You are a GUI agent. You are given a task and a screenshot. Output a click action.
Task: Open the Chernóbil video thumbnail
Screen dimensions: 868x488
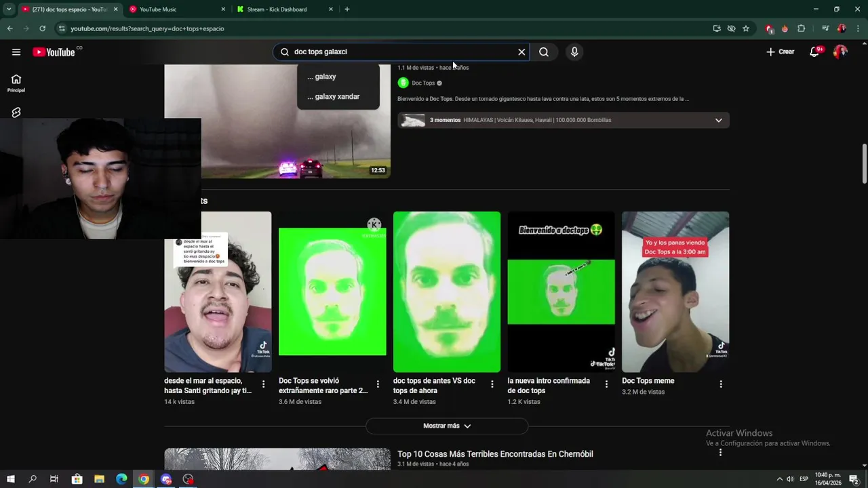click(x=277, y=459)
